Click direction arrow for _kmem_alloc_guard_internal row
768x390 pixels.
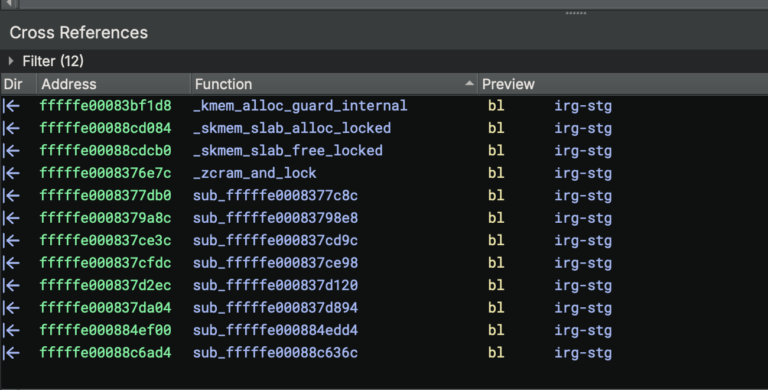click(11, 106)
